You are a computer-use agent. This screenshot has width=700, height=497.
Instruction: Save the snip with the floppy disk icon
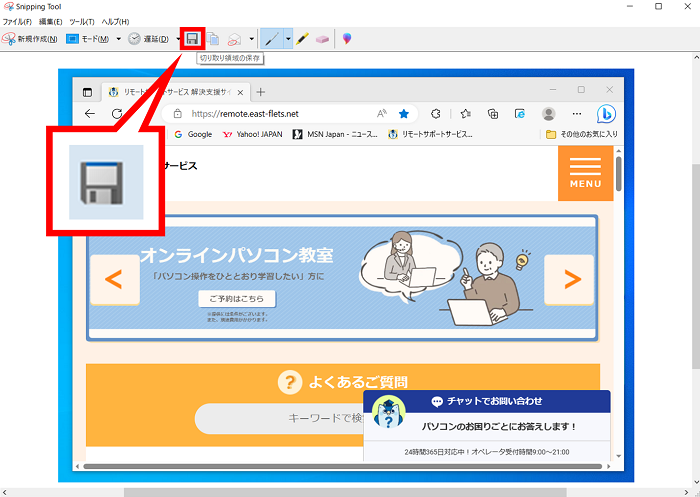192,39
